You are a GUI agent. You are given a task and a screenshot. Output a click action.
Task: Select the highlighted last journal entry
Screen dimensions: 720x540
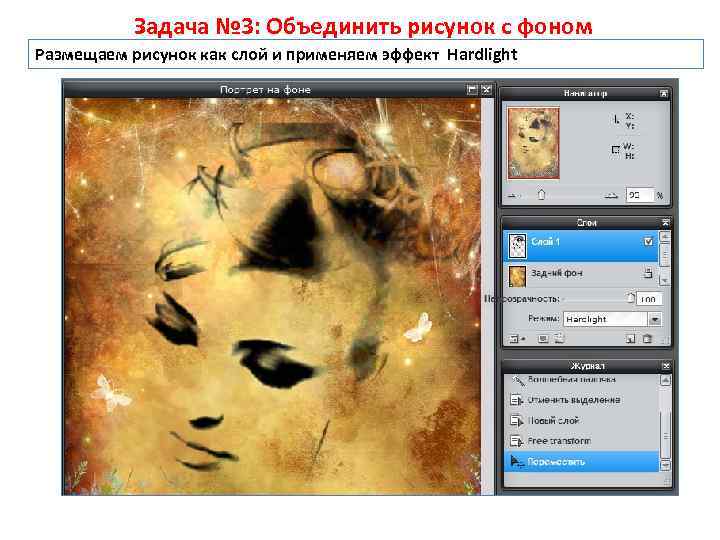pyautogui.click(x=581, y=461)
